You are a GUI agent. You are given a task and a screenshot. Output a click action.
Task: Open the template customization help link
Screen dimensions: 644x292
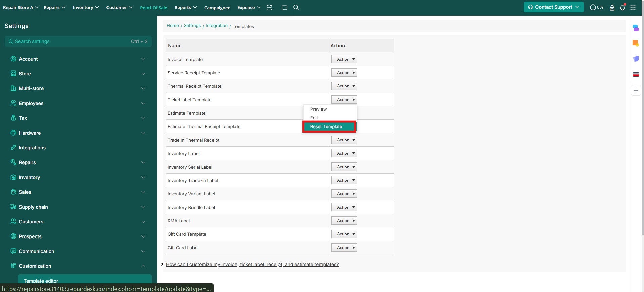point(252,264)
